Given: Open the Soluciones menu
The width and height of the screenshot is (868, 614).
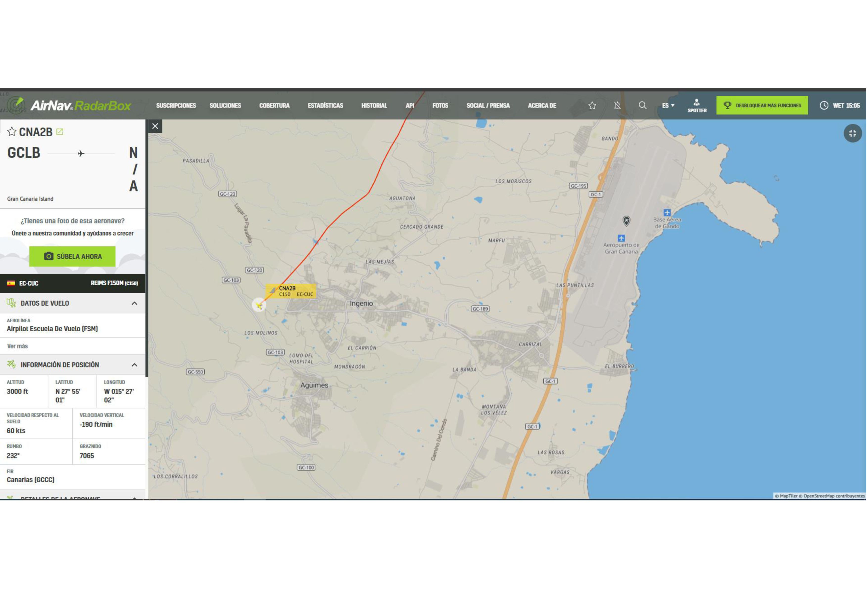Looking at the screenshot, I should coord(225,105).
